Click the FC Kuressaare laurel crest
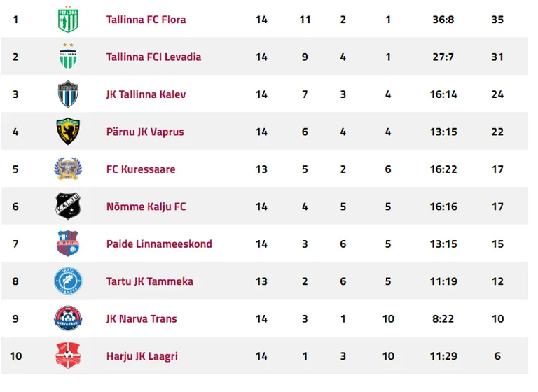The image size is (538, 392). click(x=68, y=169)
